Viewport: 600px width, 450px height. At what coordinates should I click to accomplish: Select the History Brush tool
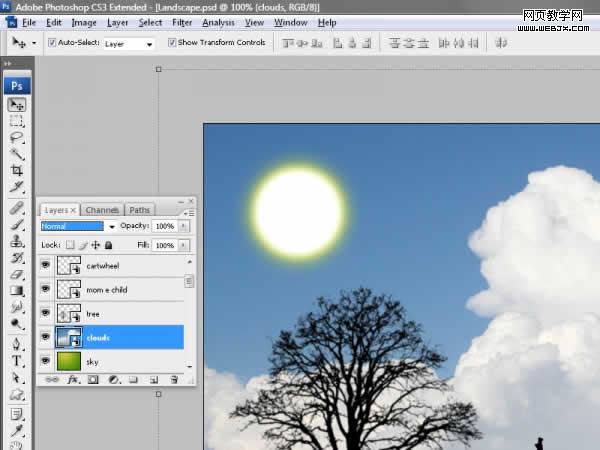point(17,258)
